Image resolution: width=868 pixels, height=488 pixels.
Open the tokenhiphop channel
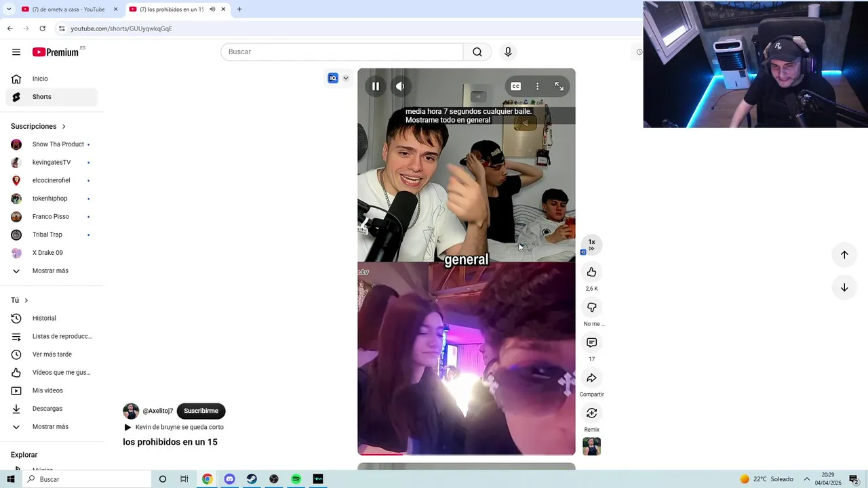pyautogui.click(x=52, y=199)
